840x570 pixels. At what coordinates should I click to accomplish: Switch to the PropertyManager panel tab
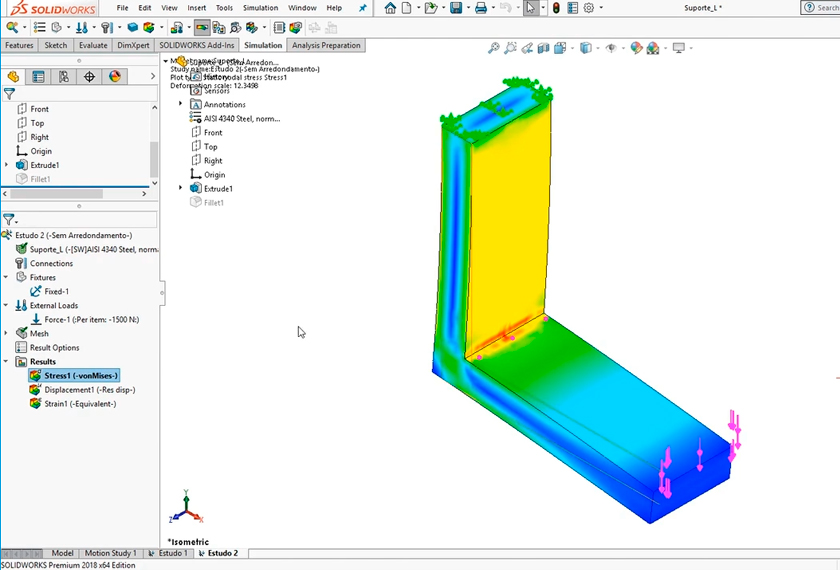[x=38, y=76]
